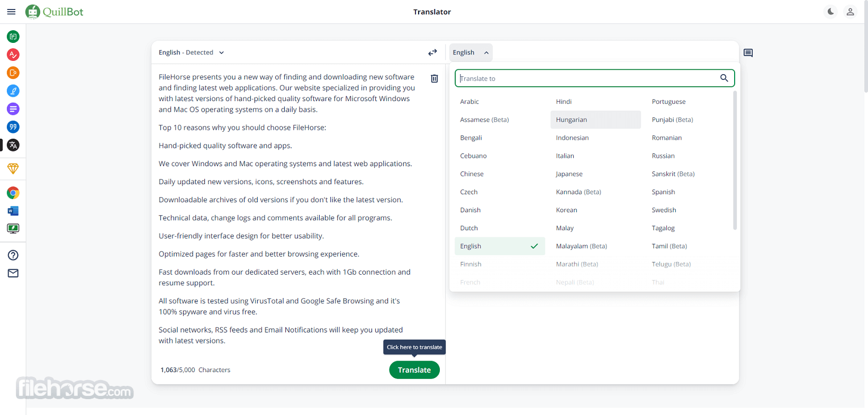The image size is (868, 415).
Task: Choose Czech as target language
Action: point(500,192)
